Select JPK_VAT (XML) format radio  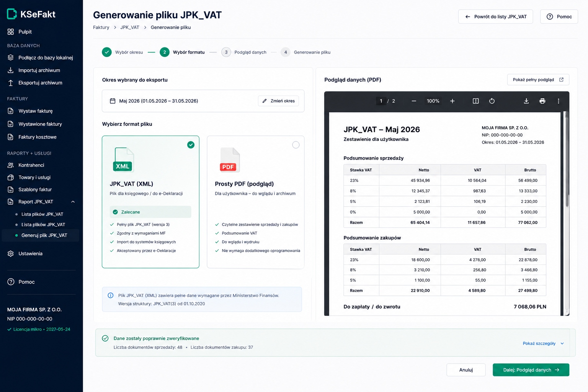coord(191,145)
